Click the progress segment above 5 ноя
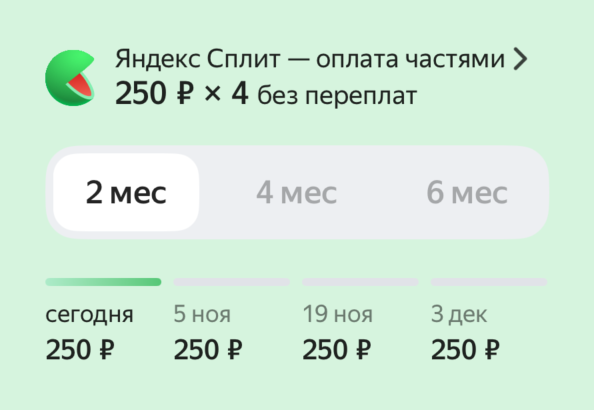594x410 pixels. (x=231, y=282)
